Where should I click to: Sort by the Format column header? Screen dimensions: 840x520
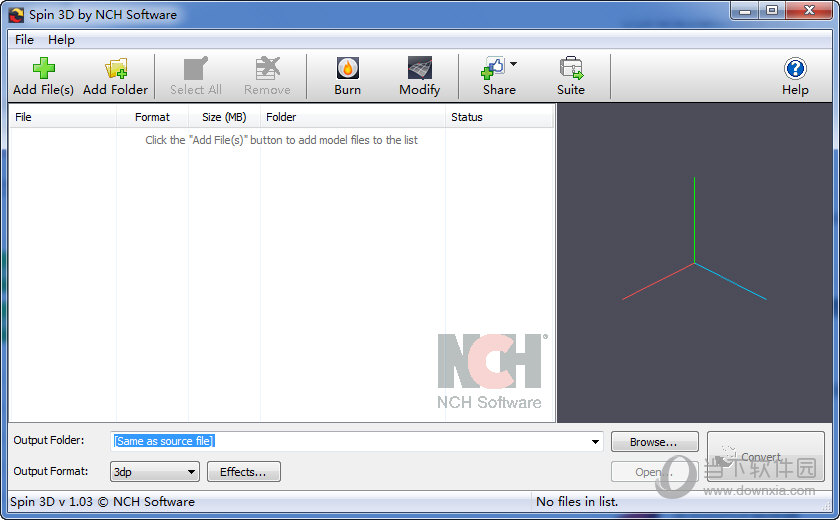tap(152, 117)
